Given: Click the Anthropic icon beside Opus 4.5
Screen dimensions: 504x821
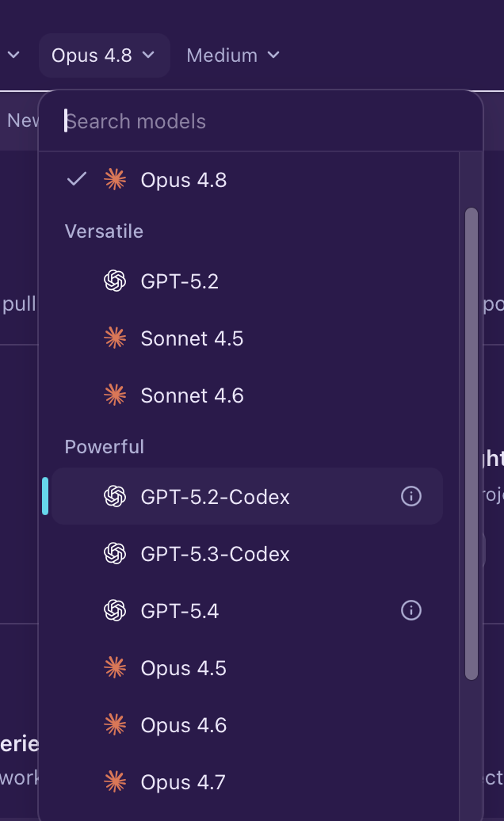Looking at the screenshot, I should pyautogui.click(x=115, y=667).
